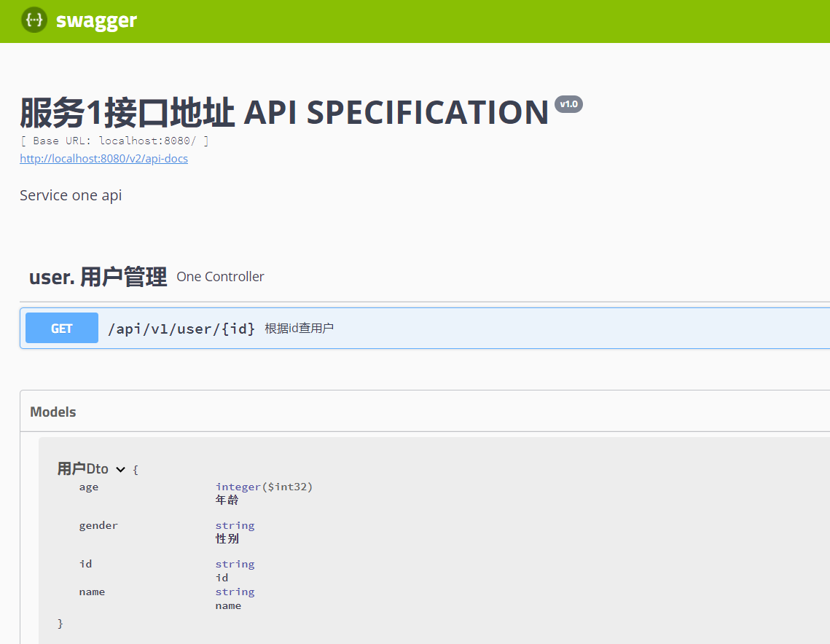Click the age property name
The width and height of the screenshot is (830, 644).
pyautogui.click(x=89, y=487)
